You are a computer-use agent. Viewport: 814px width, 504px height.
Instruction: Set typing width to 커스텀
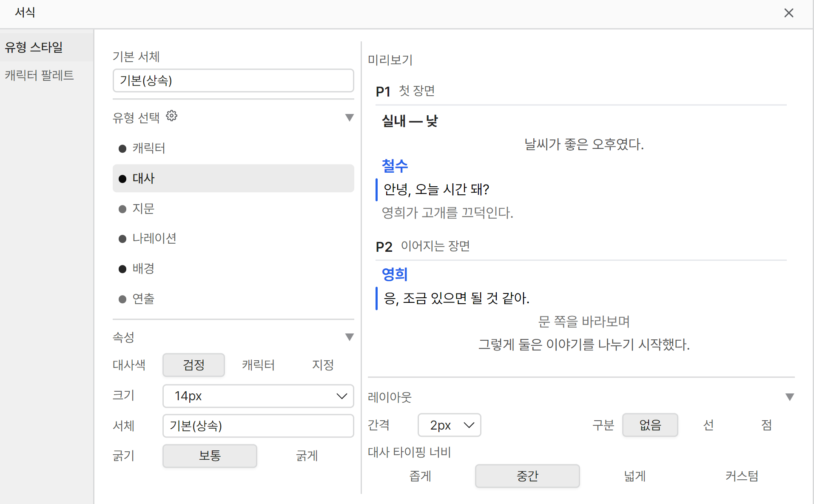pyautogui.click(x=742, y=476)
